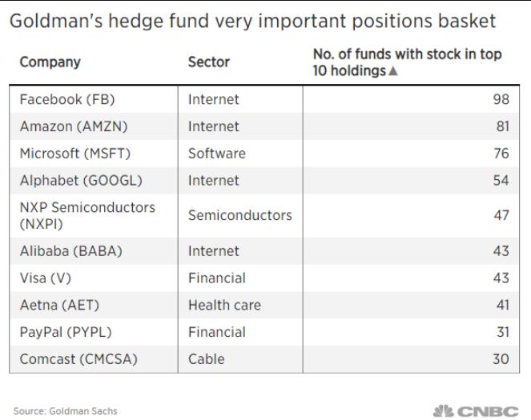Click the Health care sector cell
Screen dimensions: 531x420
pos(240,305)
